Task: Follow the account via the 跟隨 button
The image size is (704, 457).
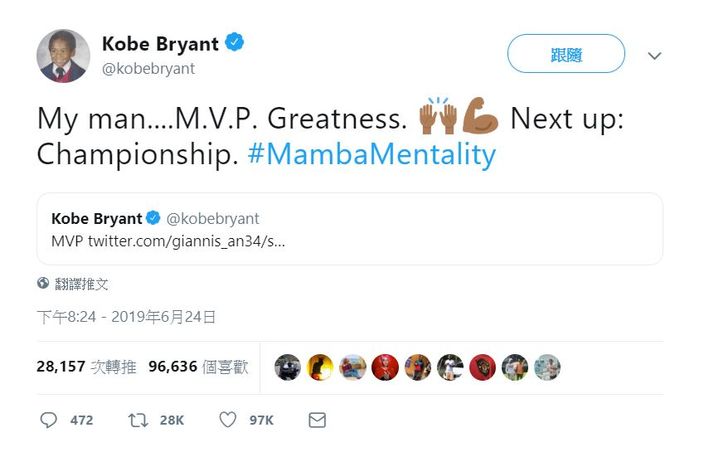Action: [566, 53]
